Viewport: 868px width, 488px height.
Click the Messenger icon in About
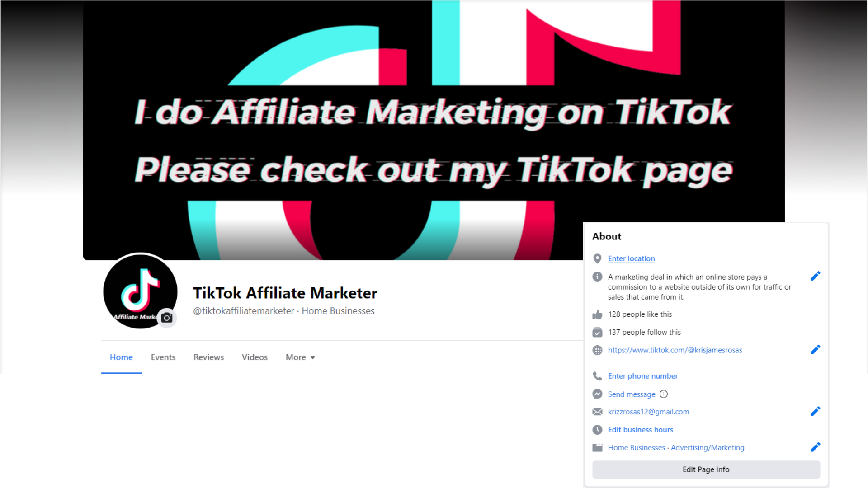597,394
